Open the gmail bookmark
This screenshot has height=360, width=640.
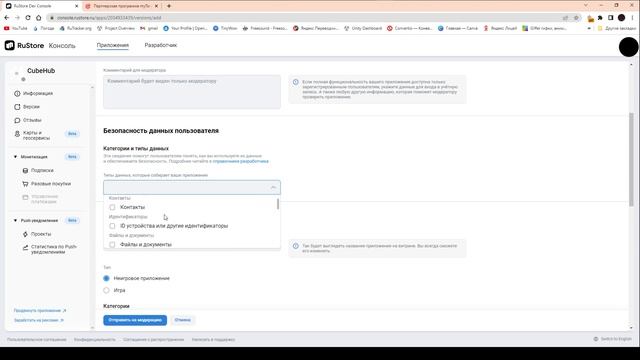[x=149, y=28]
